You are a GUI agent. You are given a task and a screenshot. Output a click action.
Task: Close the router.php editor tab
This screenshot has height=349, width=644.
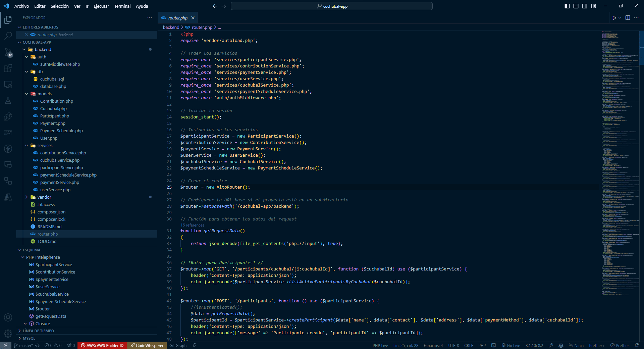pyautogui.click(x=193, y=18)
